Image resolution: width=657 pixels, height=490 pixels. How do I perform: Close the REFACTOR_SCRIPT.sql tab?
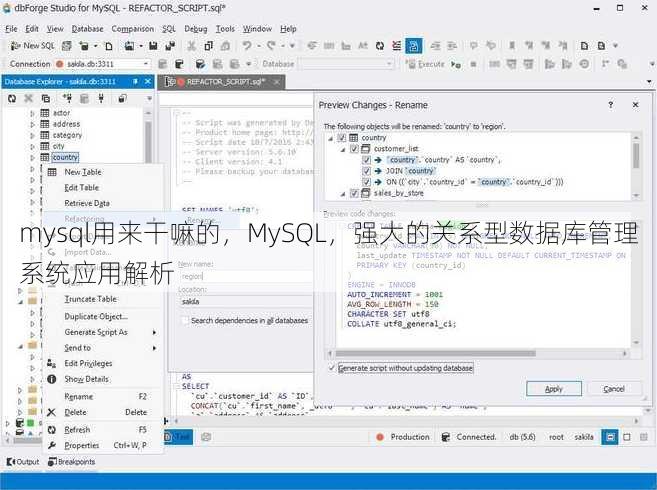pyautogui.click(x=277, y=82)
